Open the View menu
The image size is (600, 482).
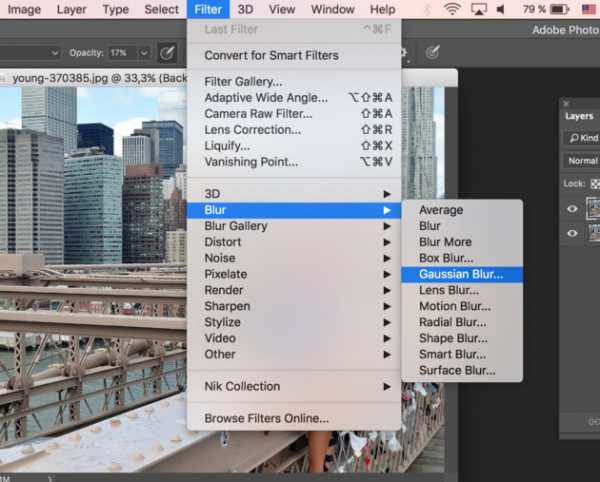(282, 9)
